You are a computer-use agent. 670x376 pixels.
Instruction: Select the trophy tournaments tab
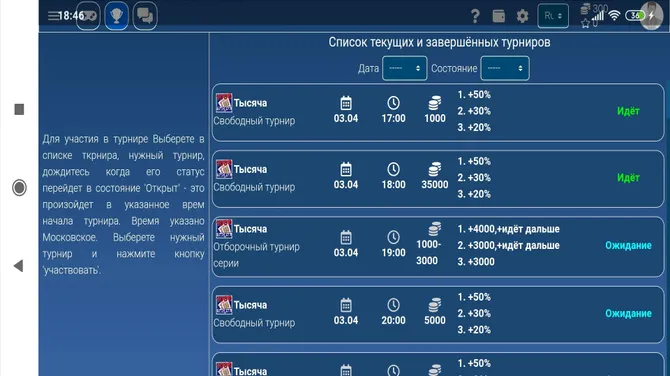(x=117, y=16)
